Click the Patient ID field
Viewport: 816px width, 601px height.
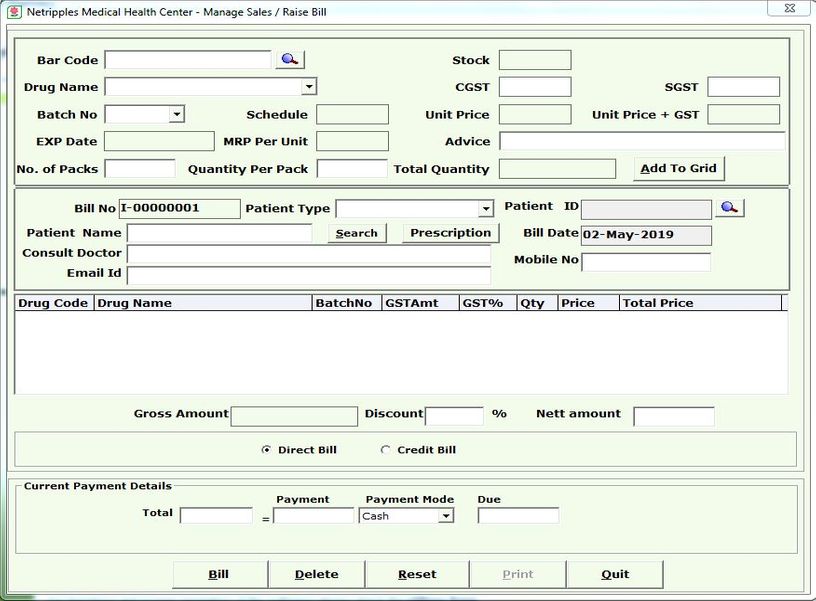[x=646, y=210]
